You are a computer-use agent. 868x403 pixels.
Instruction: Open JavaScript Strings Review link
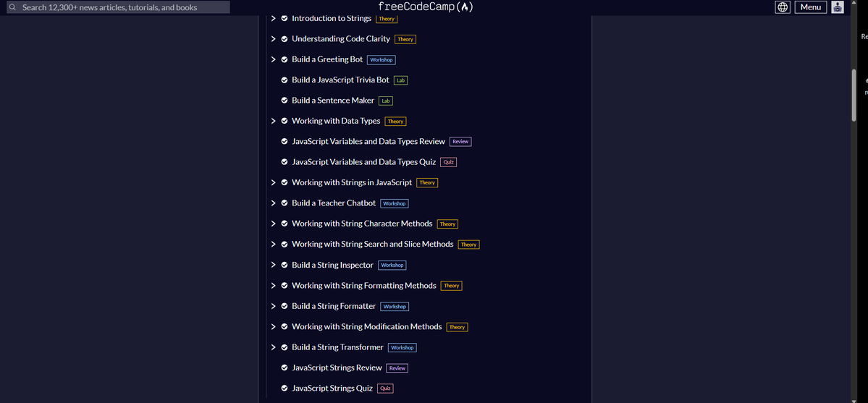pos(337,368)
